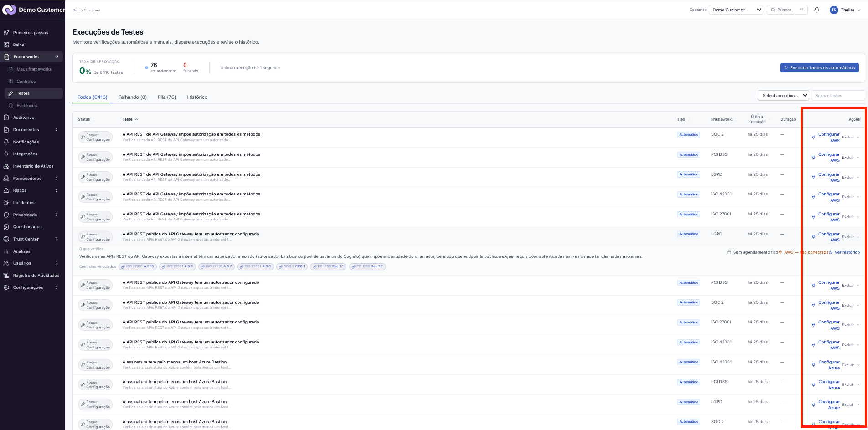868x430 pixels.
Task: Expand the Trust Center sidebar chevron
Action: [x=57, y=239]
